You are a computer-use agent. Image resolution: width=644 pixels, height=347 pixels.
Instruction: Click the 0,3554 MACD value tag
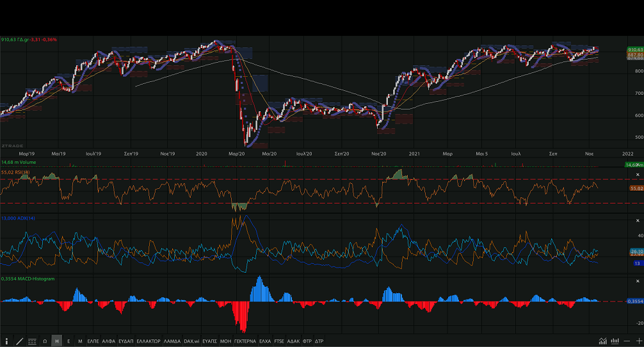[x=635, y=301]
